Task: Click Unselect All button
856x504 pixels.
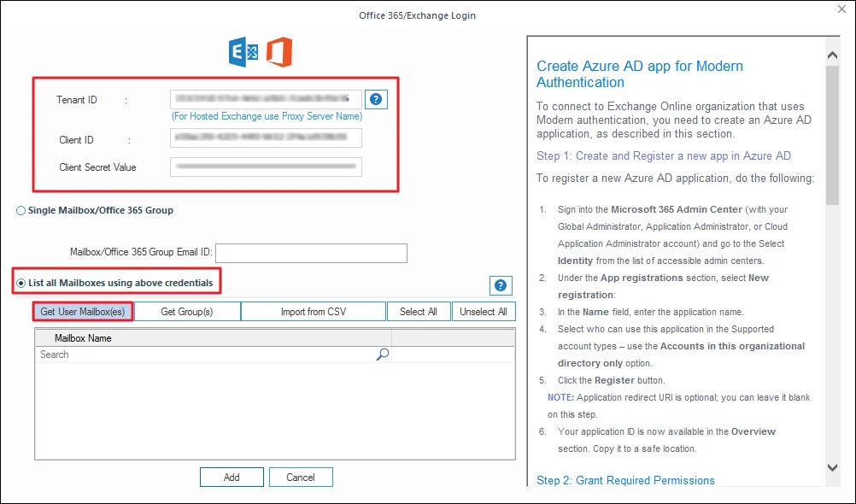Action: click(484, 311)
